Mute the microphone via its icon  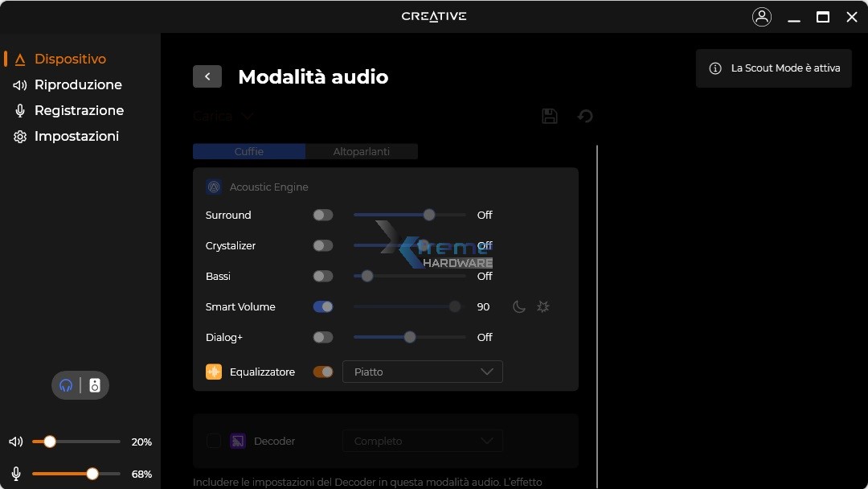(x=16, y=474)
